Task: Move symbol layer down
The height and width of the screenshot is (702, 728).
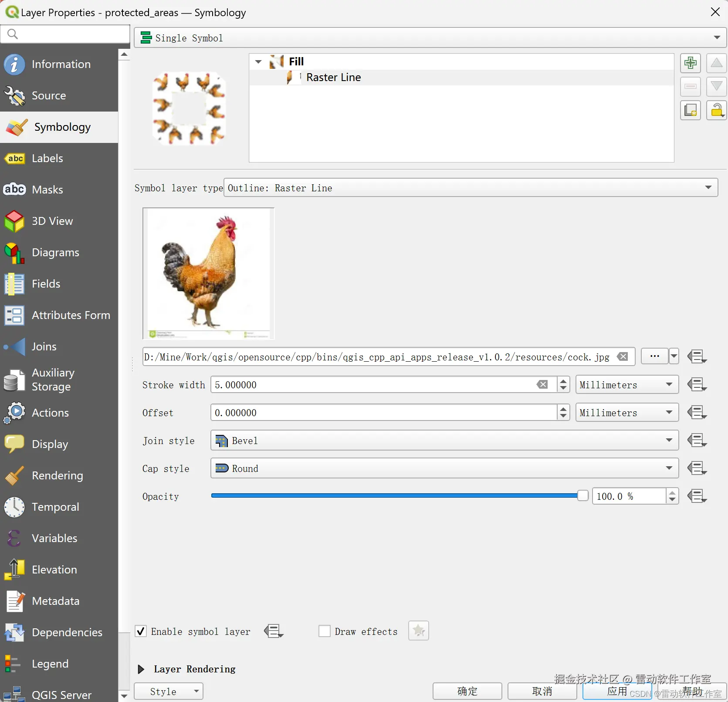Action: click(716, 86)
